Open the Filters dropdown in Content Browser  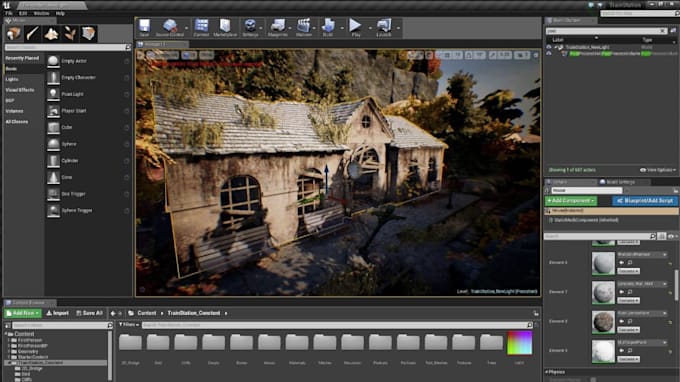tap(129, 325)
